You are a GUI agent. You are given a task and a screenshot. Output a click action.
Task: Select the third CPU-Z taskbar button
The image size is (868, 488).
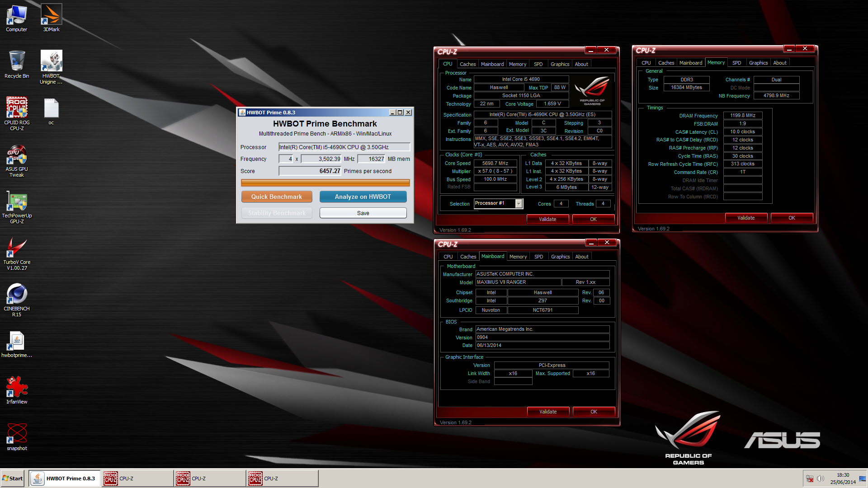(282, 479)
